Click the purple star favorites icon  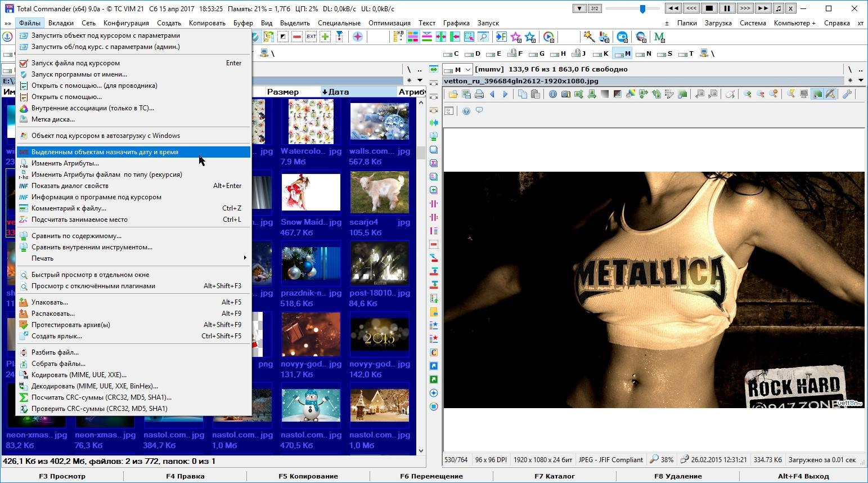[x=515, y=37]
